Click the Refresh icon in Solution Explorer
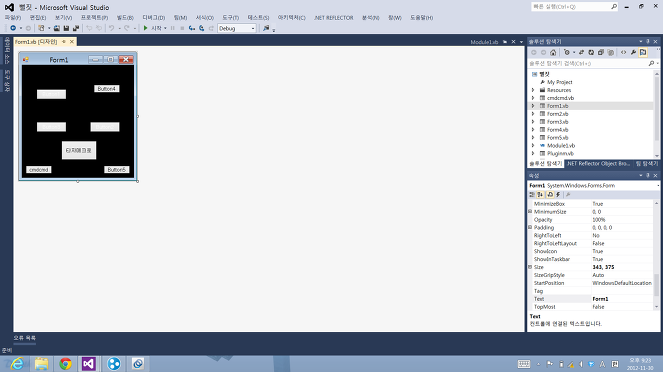This screenshot has height=372, width=663. click(591, 52)
